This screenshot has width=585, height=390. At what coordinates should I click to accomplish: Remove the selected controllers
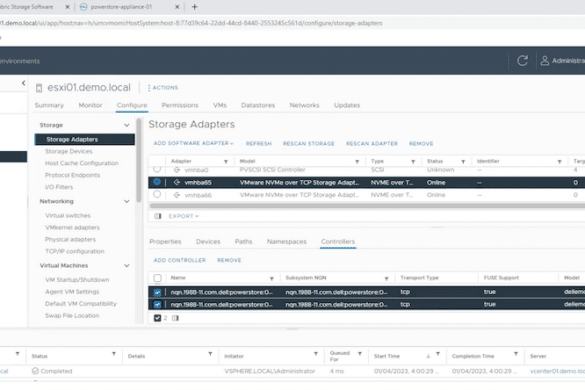point(229,260)
